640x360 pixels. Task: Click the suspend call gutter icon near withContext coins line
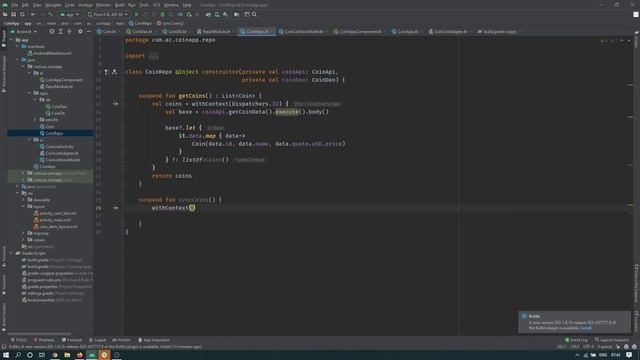(x=116, y=104)
